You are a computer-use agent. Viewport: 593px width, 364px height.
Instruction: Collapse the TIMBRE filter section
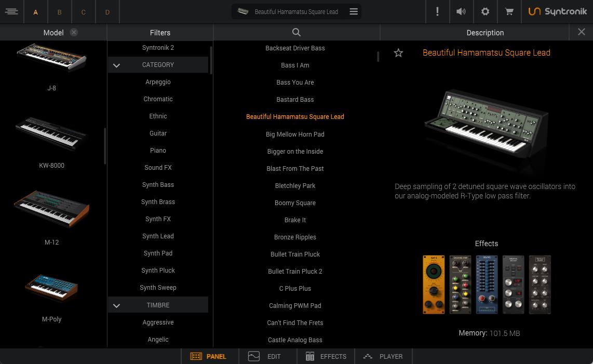coord(116,306)
